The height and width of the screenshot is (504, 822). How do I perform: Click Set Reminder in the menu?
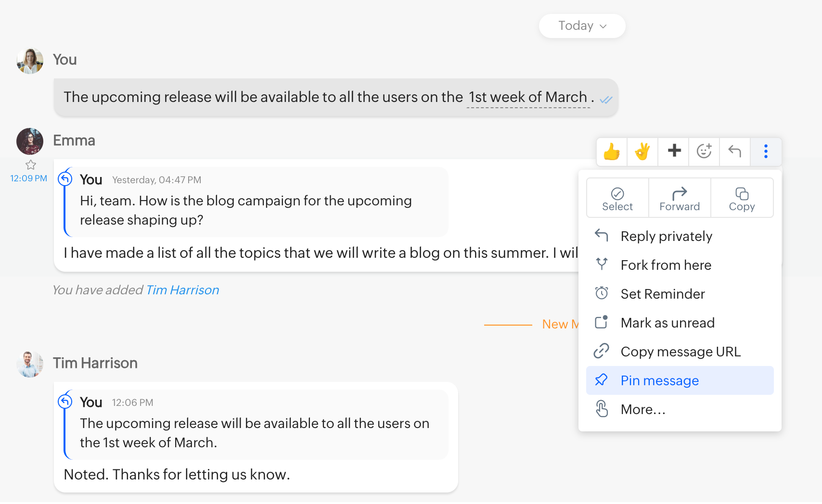coord(662,294)
